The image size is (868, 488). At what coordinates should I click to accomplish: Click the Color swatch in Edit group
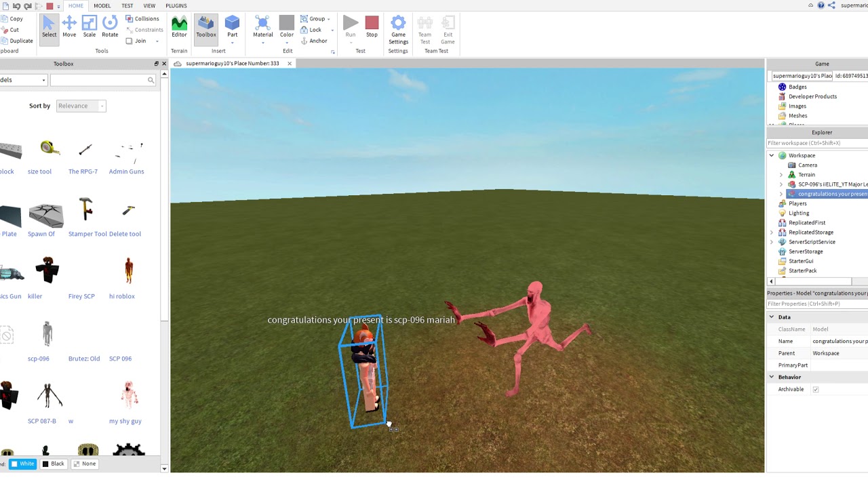(287, 24)
